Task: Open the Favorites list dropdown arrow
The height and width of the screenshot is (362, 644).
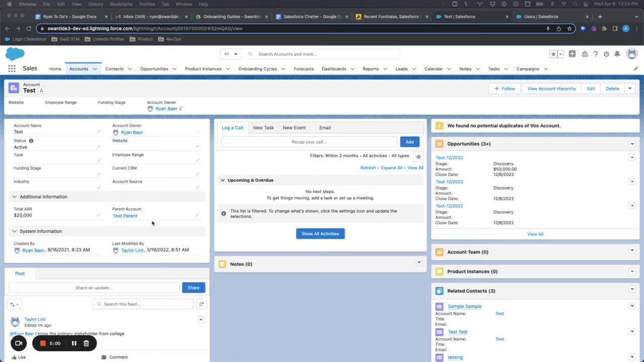Action: pos(560,54)
